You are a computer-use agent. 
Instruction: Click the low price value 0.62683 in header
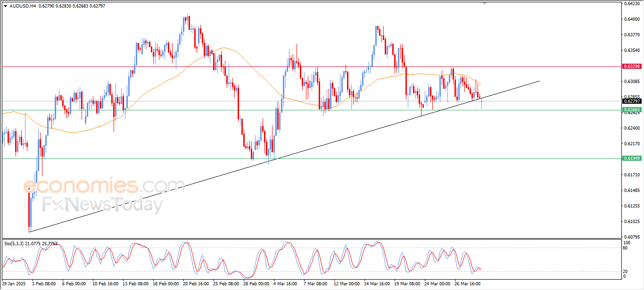pos(79,6)
